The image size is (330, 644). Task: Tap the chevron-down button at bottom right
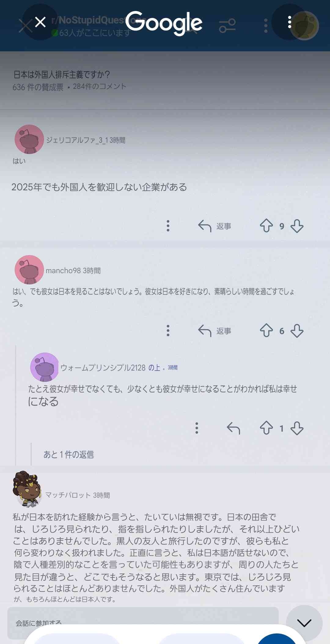[304, 623]
